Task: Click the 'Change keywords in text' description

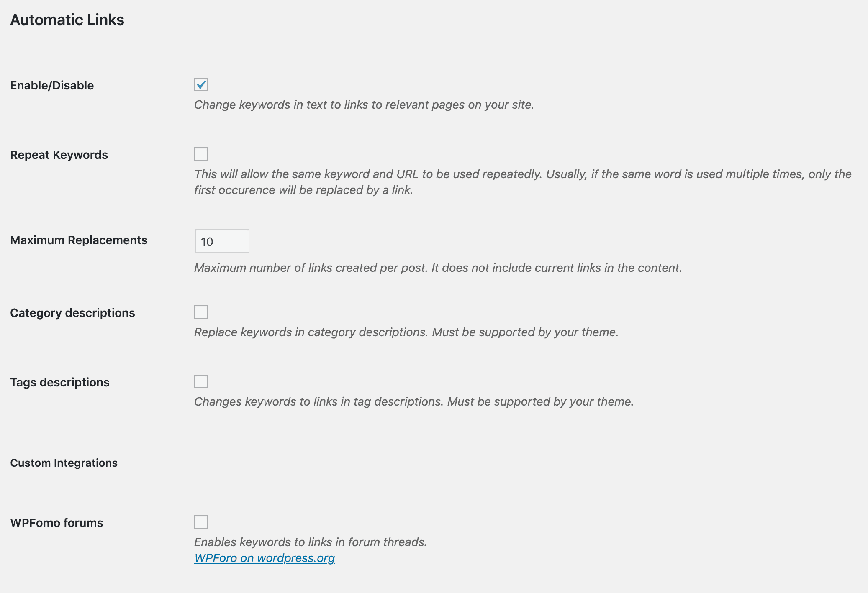Action: tap(364, 105)
